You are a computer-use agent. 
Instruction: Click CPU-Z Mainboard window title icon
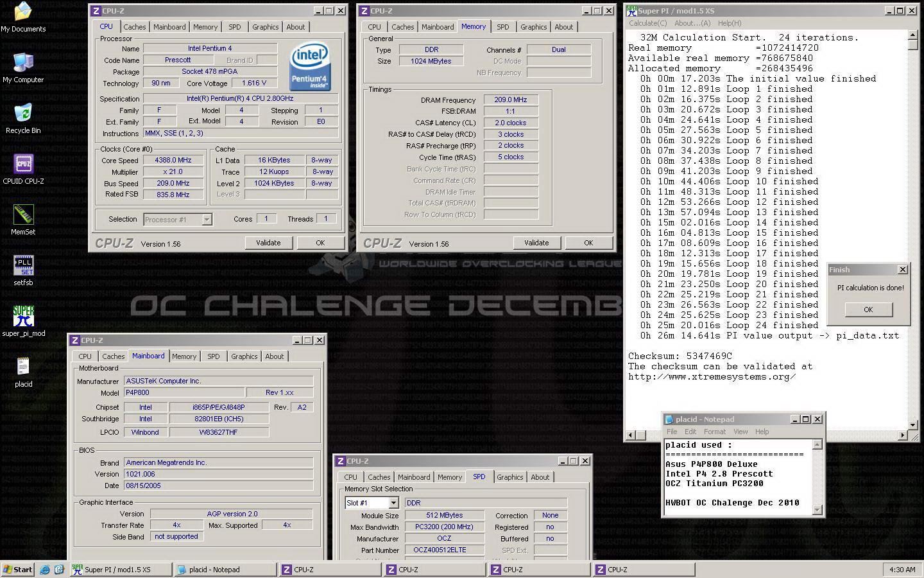click(75, 340)
